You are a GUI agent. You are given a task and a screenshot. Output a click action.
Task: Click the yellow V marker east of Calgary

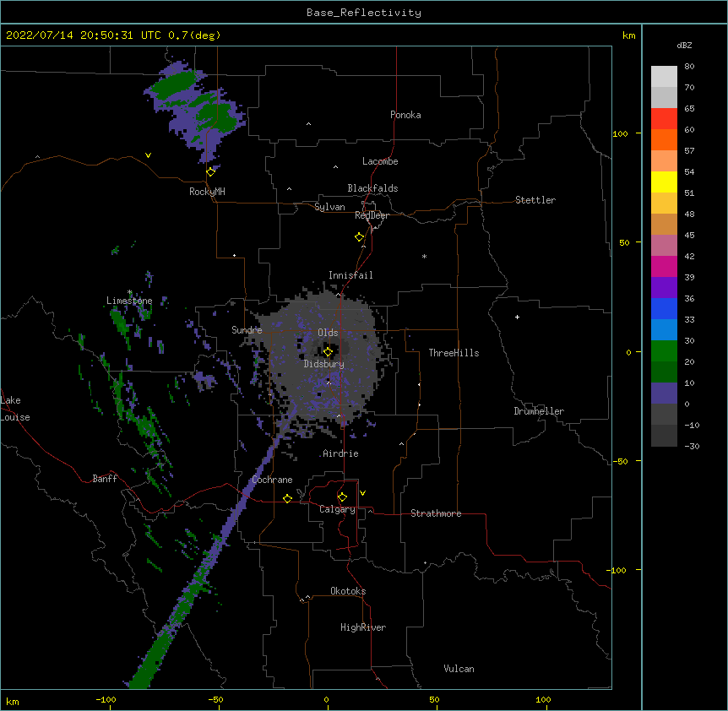362,493
